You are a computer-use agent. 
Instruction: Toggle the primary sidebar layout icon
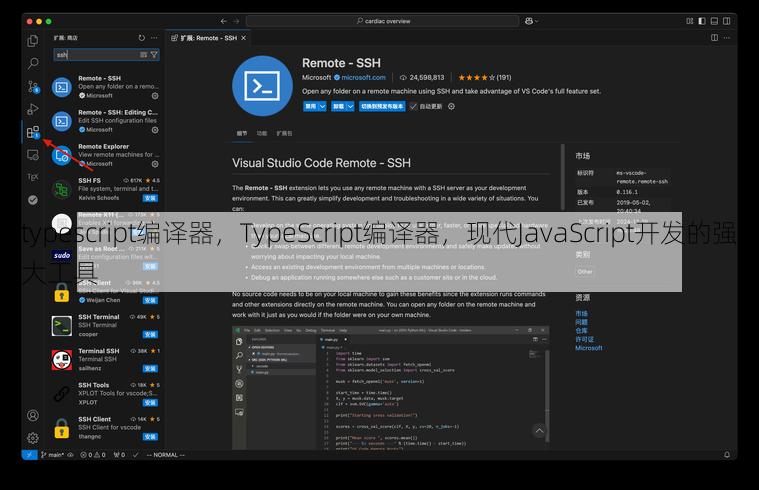702,21
